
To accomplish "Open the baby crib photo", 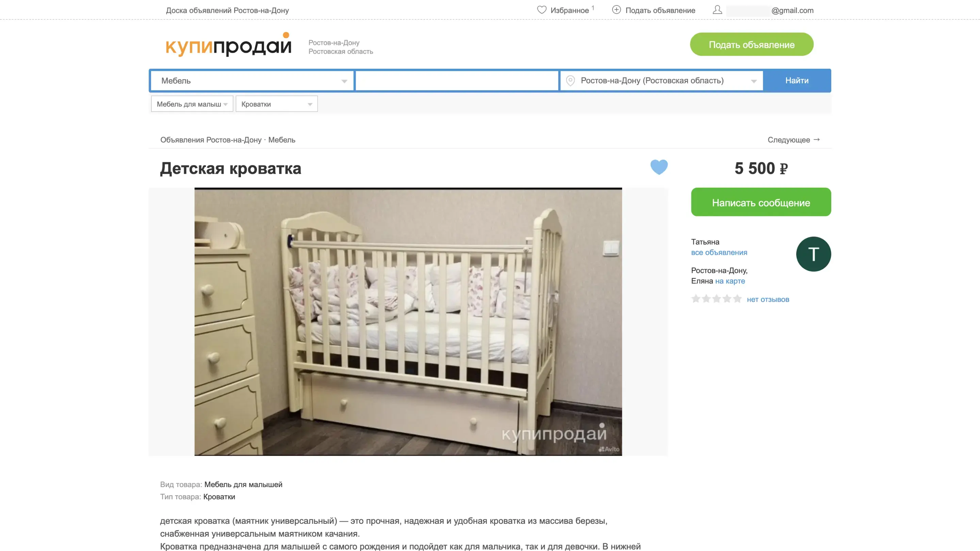I will tap(408, 322).
